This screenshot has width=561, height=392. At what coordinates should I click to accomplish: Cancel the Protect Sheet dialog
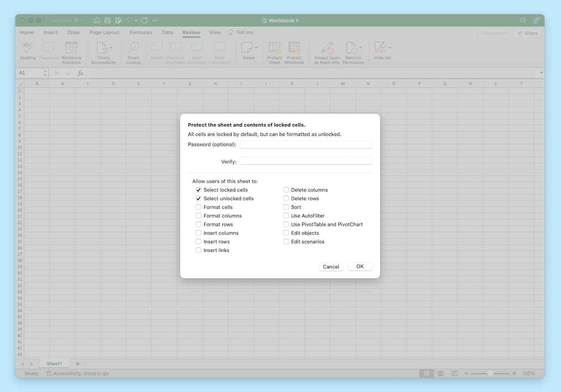click(331, 267)
